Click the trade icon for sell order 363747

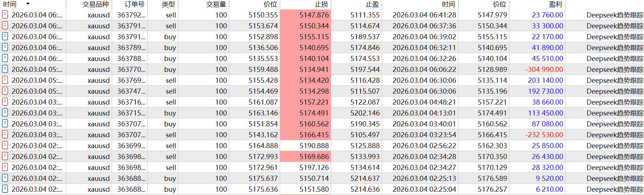pos(5,91)
